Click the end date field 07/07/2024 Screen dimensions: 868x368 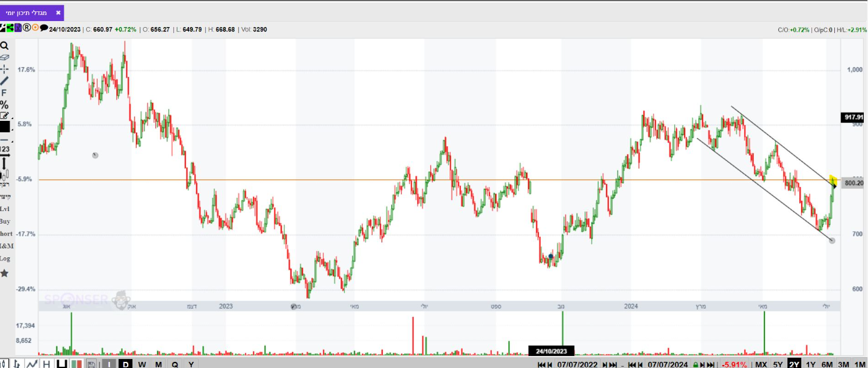point(668,364)
